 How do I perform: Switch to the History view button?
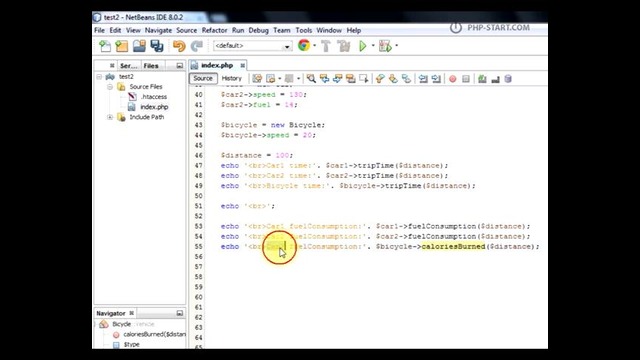tap(231, 78)
